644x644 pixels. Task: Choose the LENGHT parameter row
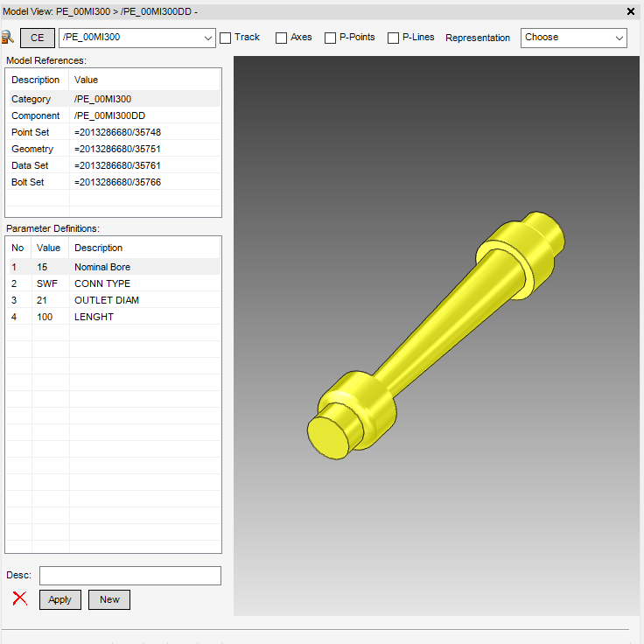114,317
